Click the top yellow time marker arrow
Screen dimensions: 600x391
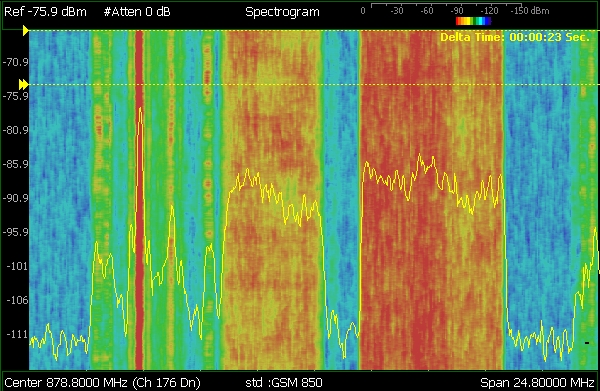tap(26, 31)
